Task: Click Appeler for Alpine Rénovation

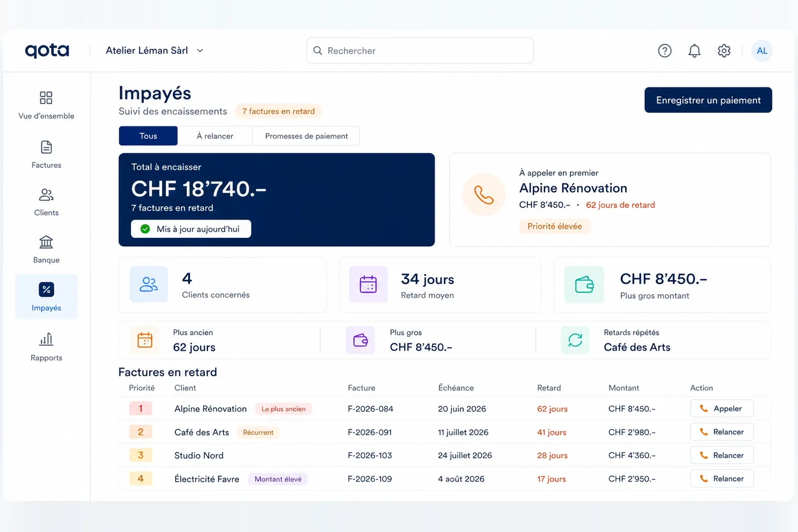Action: click(x=722, y=408)
